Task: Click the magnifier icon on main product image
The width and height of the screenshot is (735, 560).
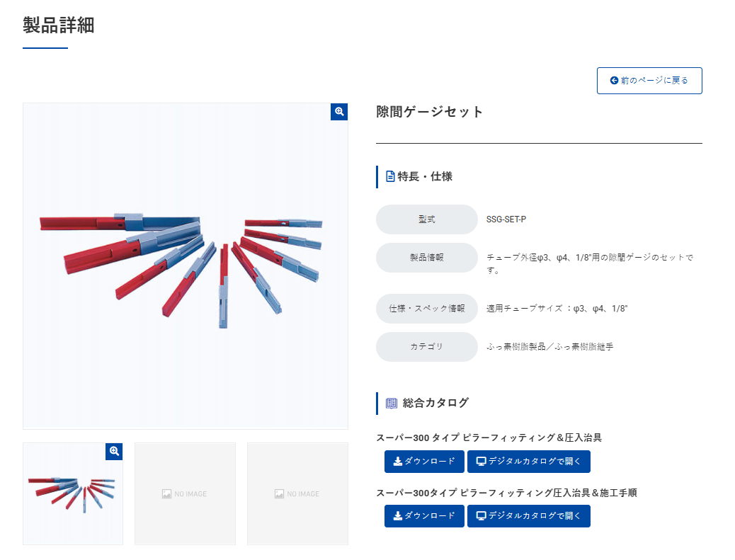Action: point(339,112)
